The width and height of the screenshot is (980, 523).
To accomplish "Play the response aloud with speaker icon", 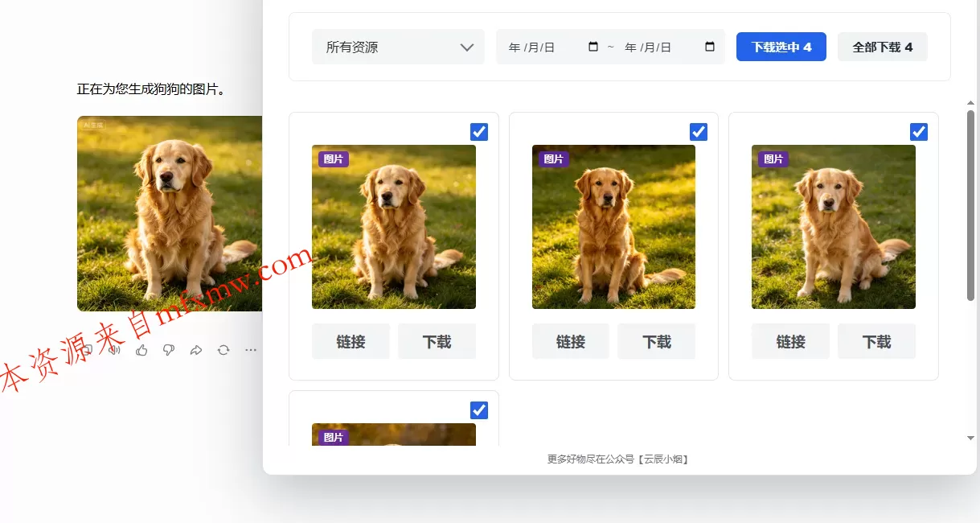I will click(114, 350).
